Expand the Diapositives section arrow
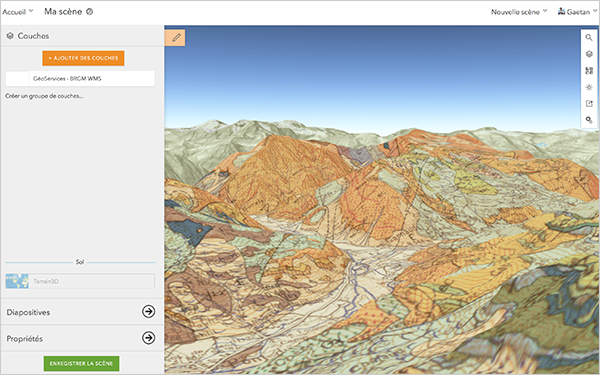 click(148, 311)
